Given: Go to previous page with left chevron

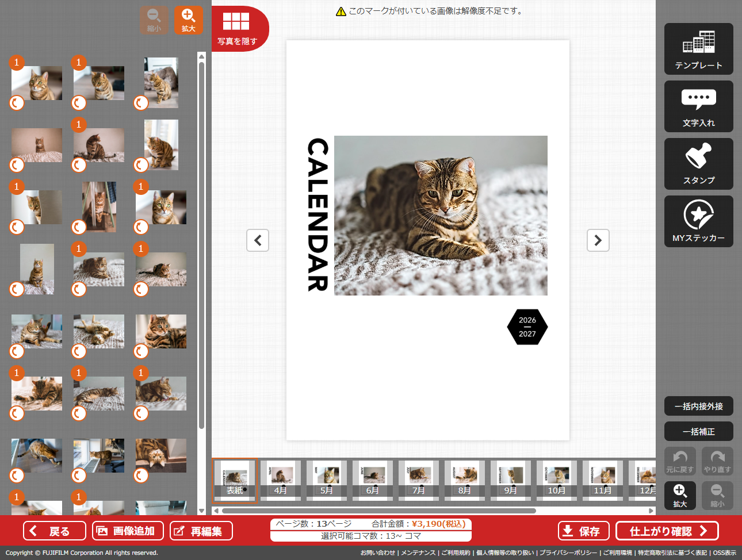Looking at the screenshot, I should [258, 240].
